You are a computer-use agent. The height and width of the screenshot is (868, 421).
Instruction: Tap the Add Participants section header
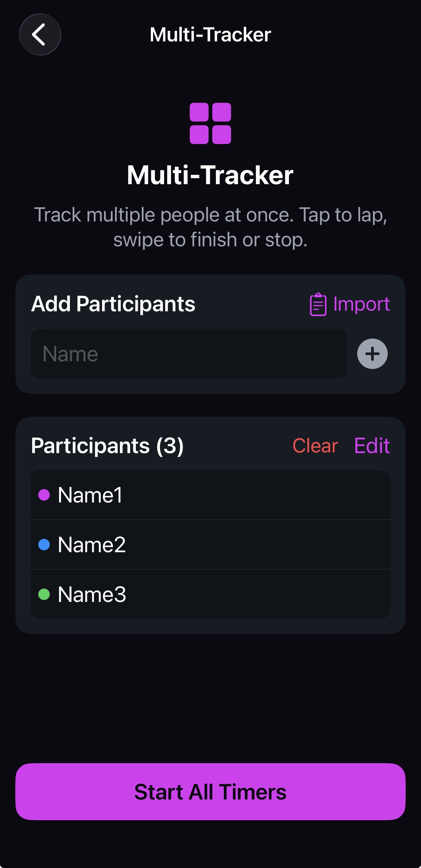[114, 304]
